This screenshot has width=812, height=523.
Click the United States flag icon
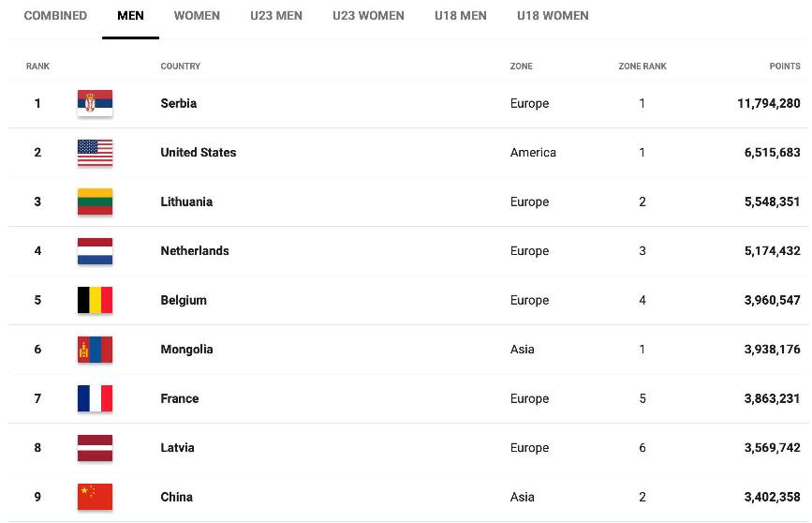click(95, 153)
